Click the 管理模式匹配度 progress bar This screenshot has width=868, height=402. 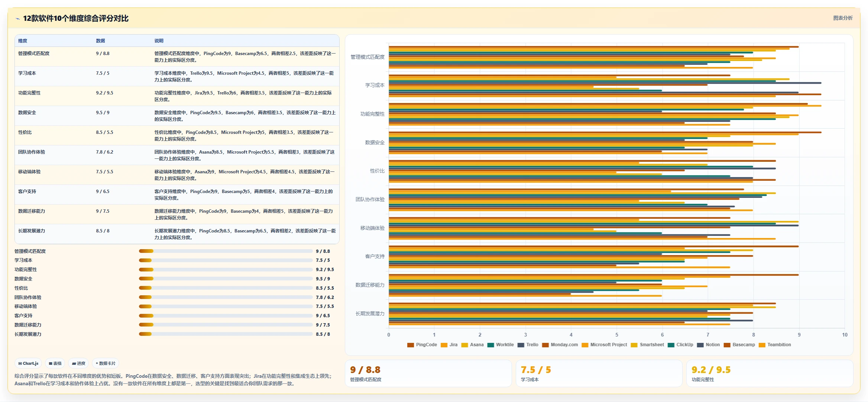pos(226,251)
